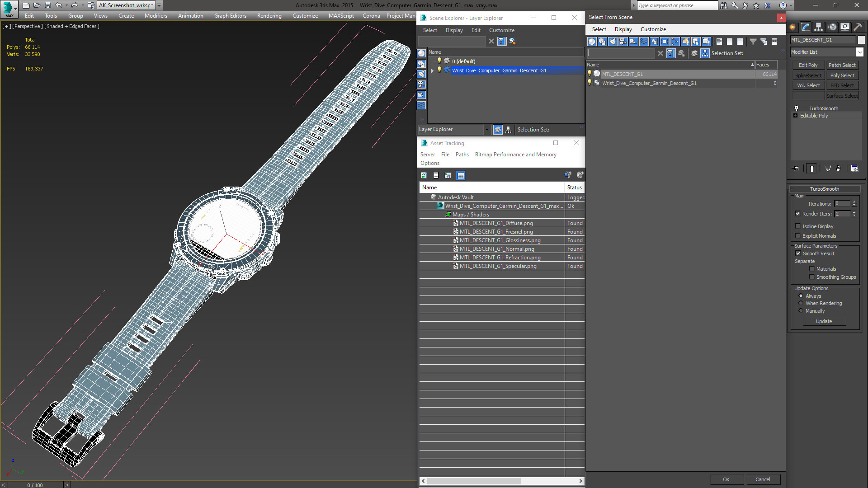
Task: Toggle Display Space Warps filter in Select From Scene
Action: point(644,42)
